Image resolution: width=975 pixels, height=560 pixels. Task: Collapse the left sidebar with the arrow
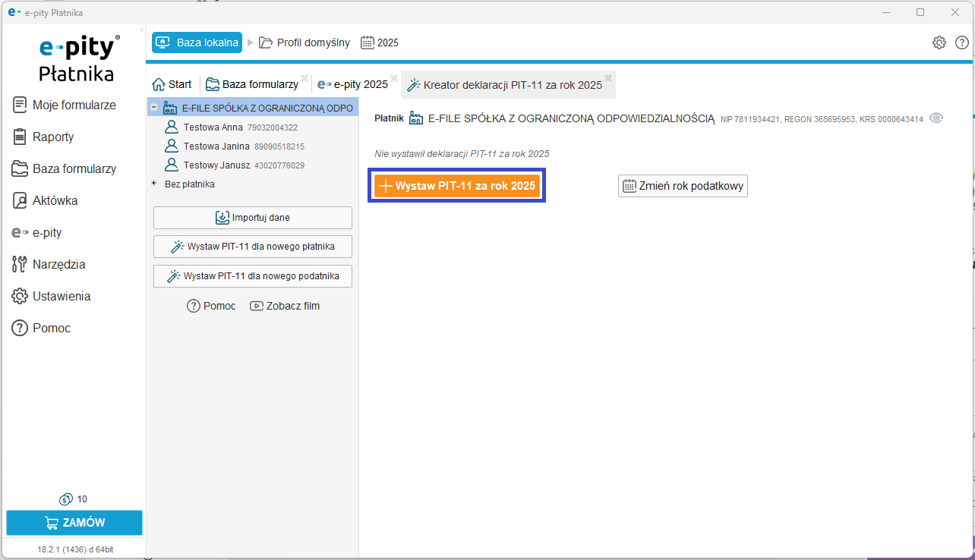(x=141, y=30)
